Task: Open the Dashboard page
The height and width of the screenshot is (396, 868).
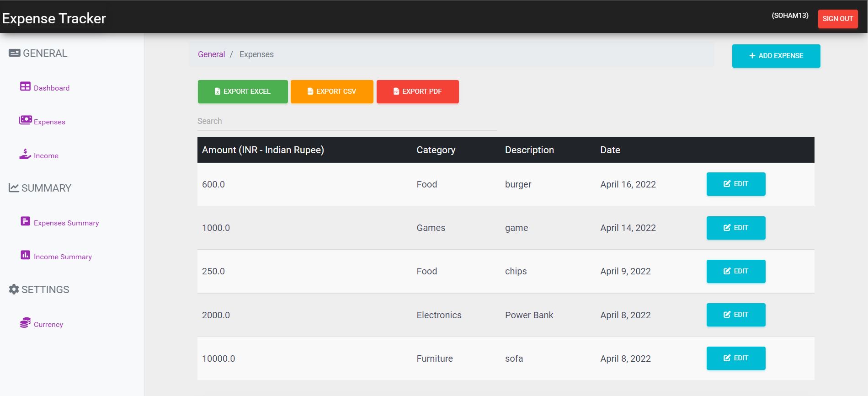Action: [x=52, y=88]
